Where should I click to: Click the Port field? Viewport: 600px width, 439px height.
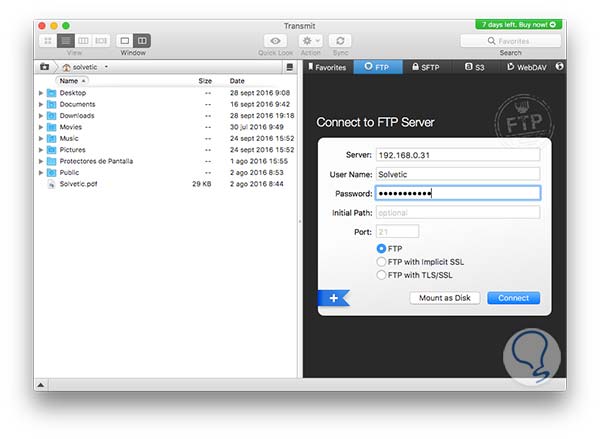point(398,232)
